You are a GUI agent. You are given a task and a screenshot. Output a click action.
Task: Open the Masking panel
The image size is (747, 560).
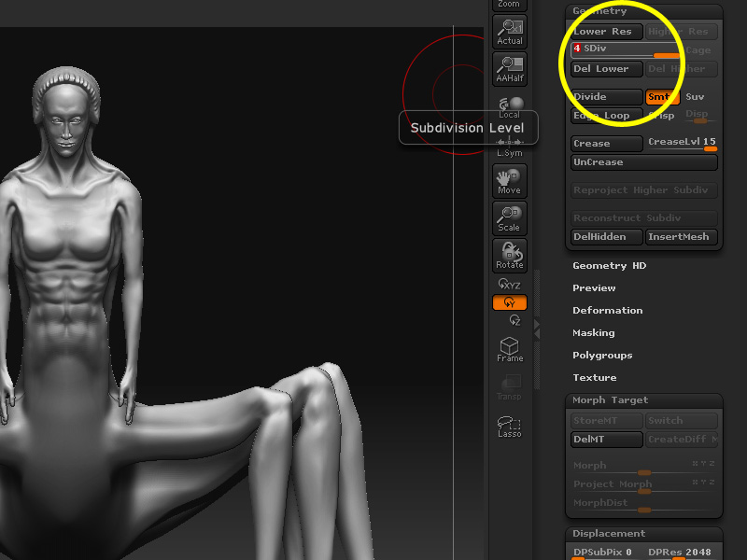click(594, 332)
